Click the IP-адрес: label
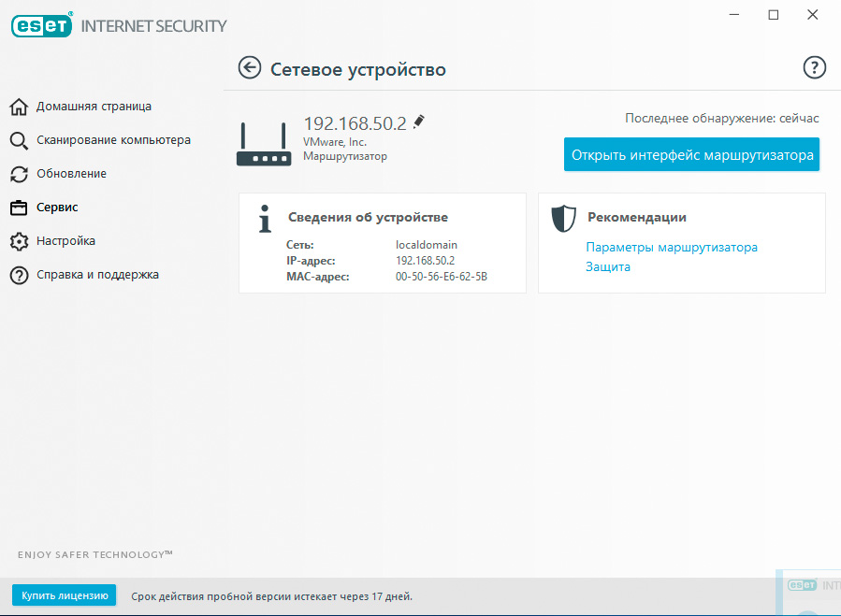841x616 pixels. pos(311,261)
